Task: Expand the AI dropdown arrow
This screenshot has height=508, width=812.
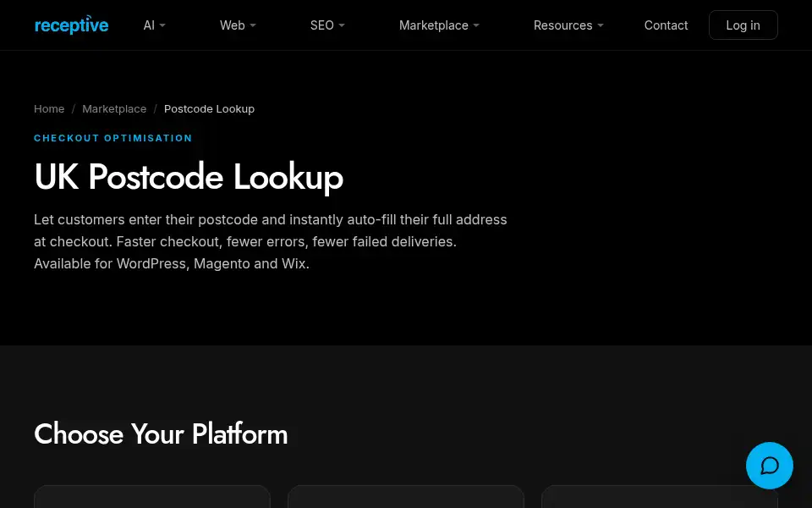Action: coord(162,25)
